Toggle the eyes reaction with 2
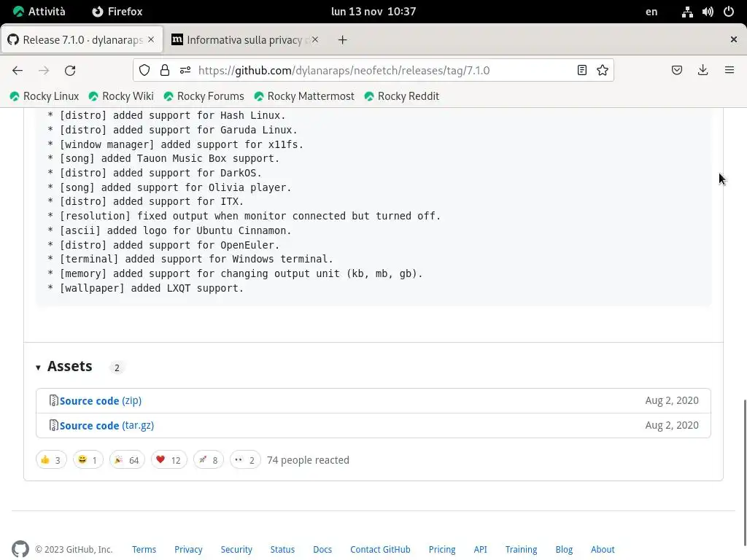Image resolution: width=747 pixels, height=560 pixels. click(x=245, y=460)
